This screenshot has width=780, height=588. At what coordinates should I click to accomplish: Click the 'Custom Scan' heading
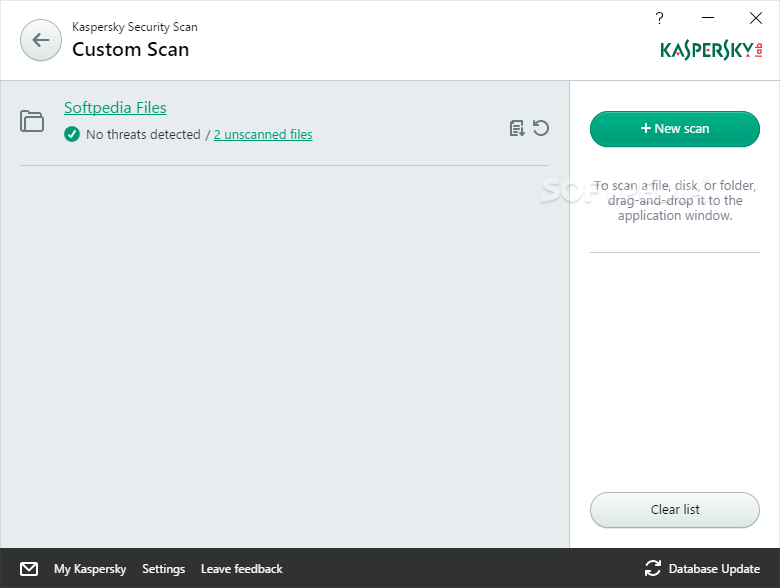click(130, 49)
